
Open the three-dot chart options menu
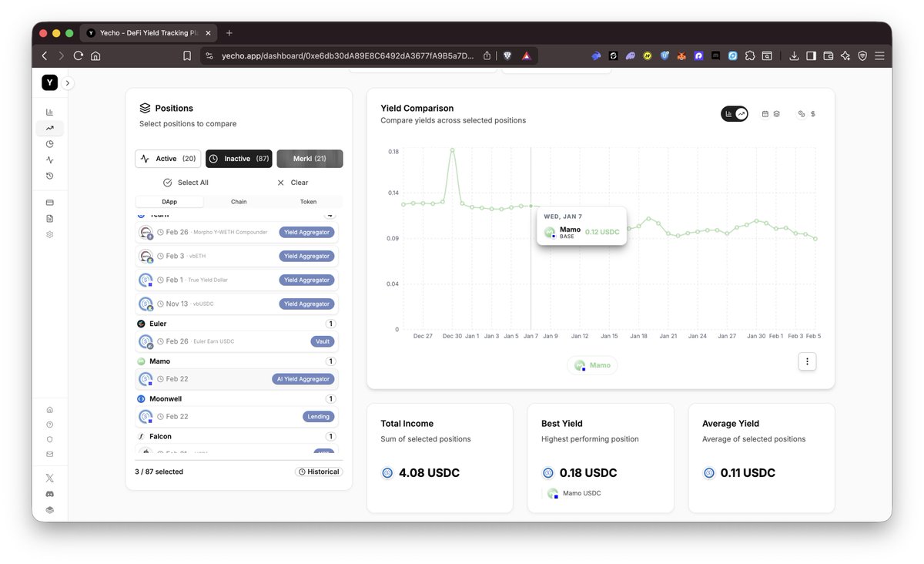pos(807,361)
